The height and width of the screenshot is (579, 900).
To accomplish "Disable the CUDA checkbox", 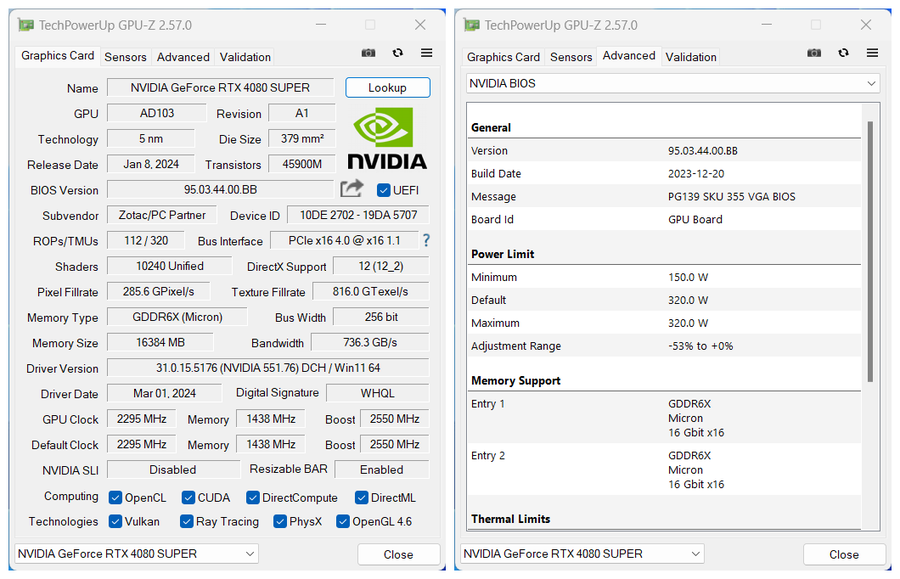I will pyautogui.click(x=186, y=497).
